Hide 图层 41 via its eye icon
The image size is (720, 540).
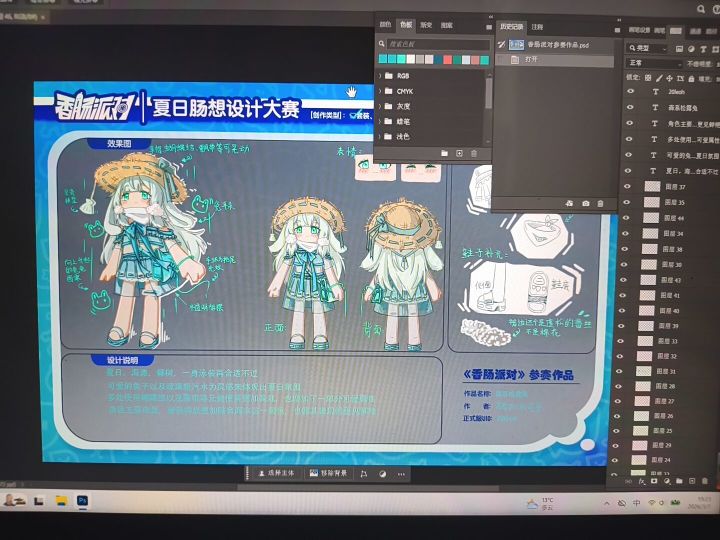622,295
